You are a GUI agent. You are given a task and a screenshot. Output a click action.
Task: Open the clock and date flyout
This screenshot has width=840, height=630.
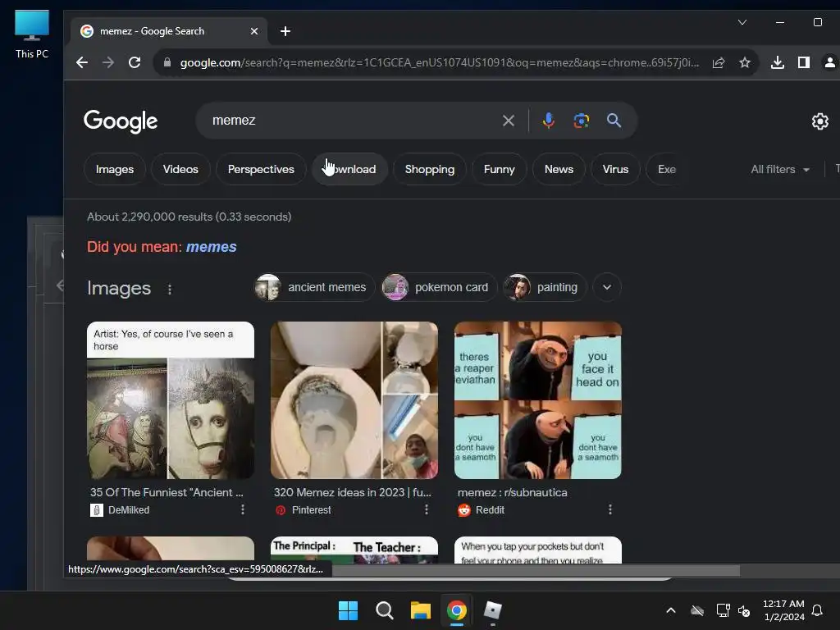coord(783,610)
